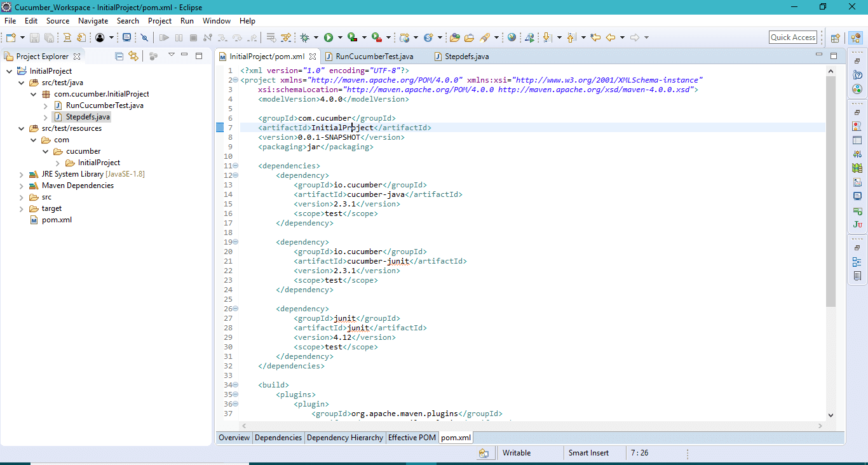Expand the JRE System Library node
Screen dimensions: 868x465
21,174
